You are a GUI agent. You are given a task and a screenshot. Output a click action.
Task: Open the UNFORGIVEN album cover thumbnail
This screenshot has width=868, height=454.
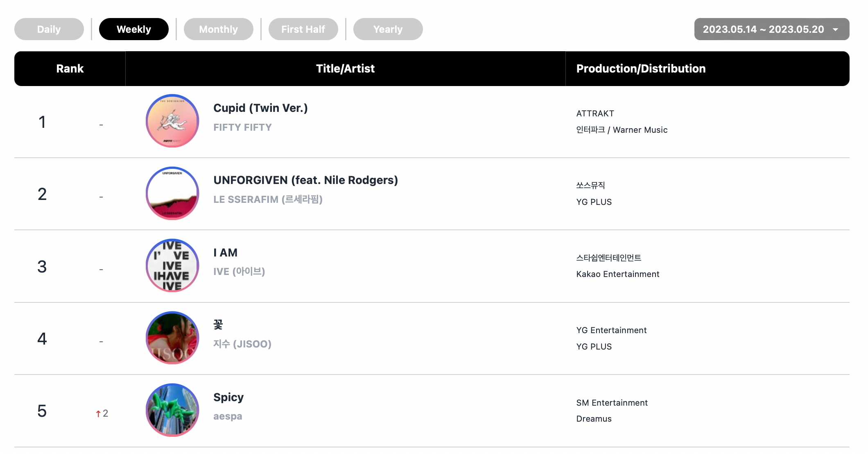coord(172,193)
